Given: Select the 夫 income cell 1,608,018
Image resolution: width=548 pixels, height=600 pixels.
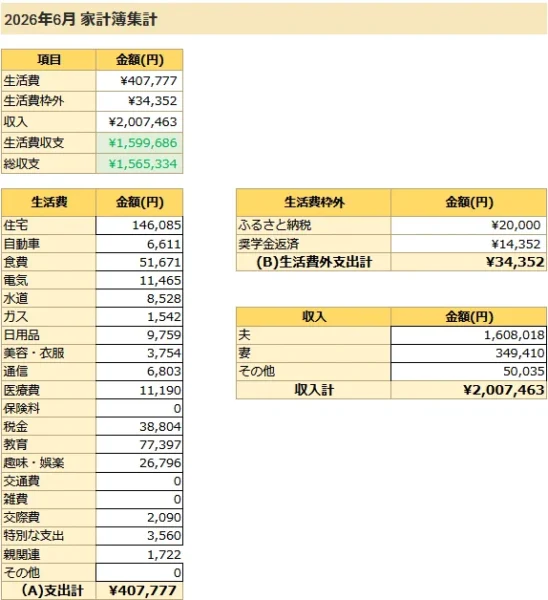Looking at the screenshot, I should [x=469, y=335].
